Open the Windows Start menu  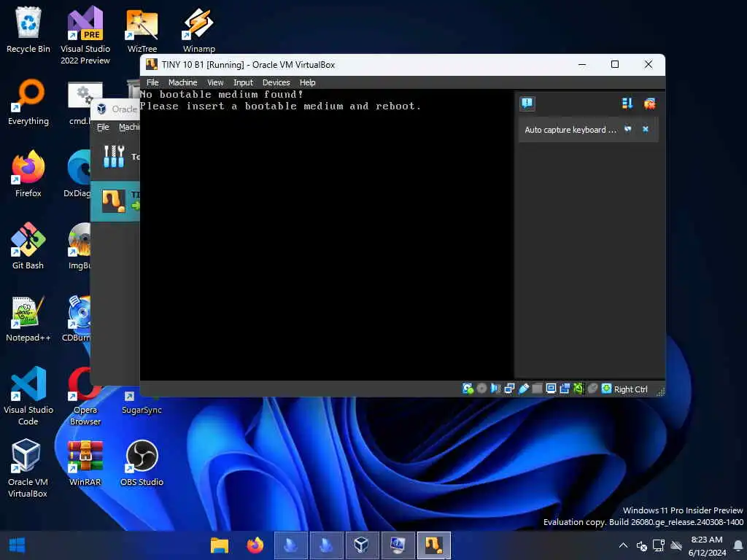pyautogui.click(x=18, y=545)
